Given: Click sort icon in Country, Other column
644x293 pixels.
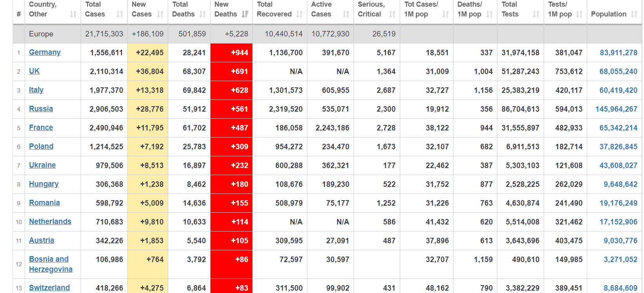Looking at the screenshot, I should pyautogui.click(x=73, y=14).
